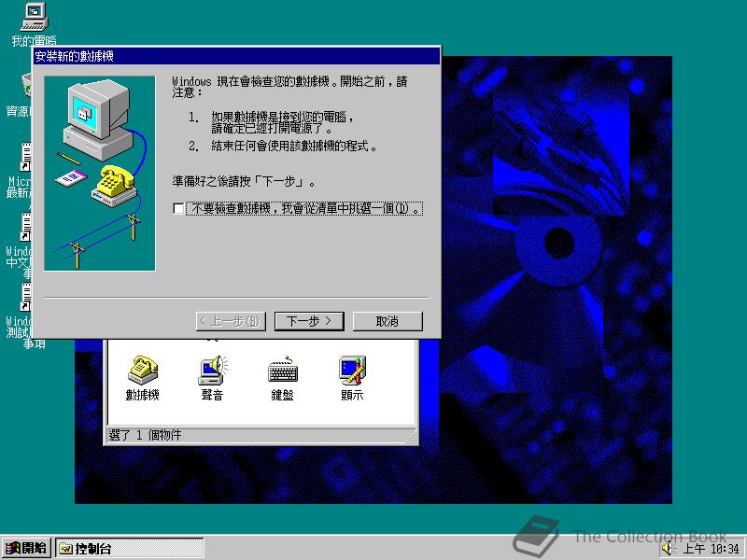
Task: Open the 數據機 modem icon in Control Panel
Action: click(x=143, y=378)
